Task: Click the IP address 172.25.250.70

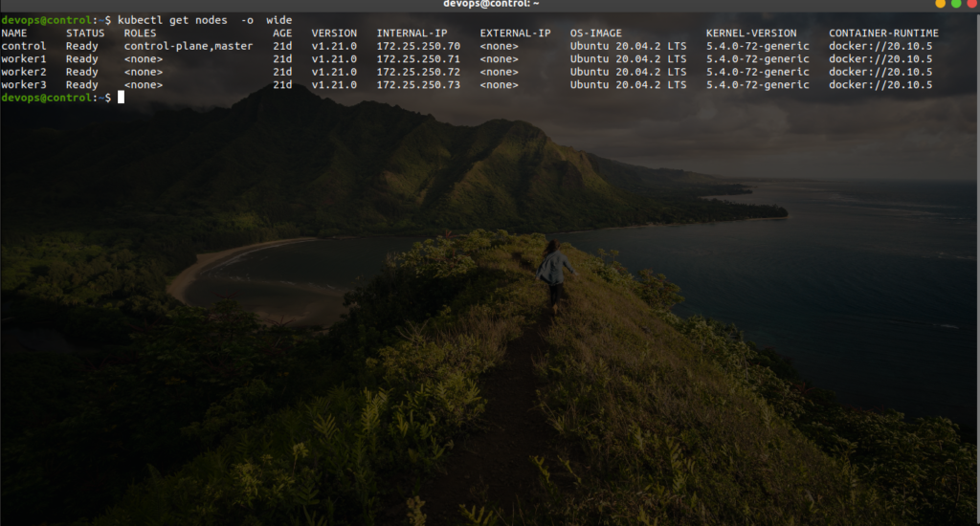Action: coord(419,46)
